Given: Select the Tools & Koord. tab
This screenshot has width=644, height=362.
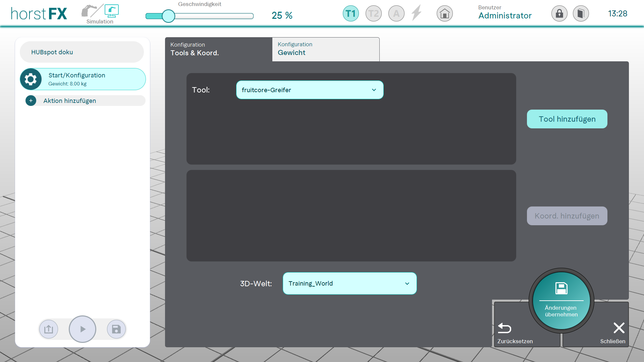Looking at the screenshot, I should (218, 49).
